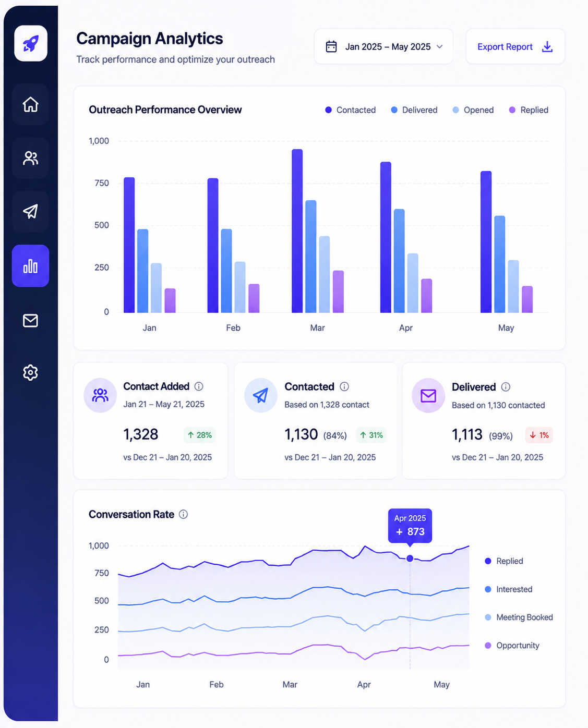Click the calendar icon in date picker

[x=331, y=46]
